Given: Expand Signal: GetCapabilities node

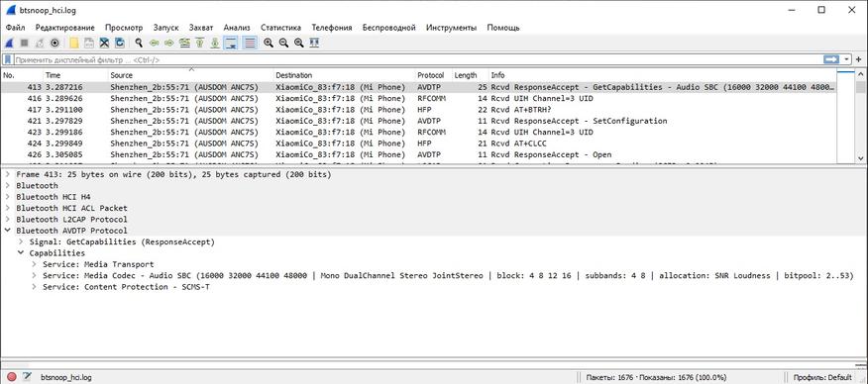Looking at the screenshot, I should coord(21,242).
